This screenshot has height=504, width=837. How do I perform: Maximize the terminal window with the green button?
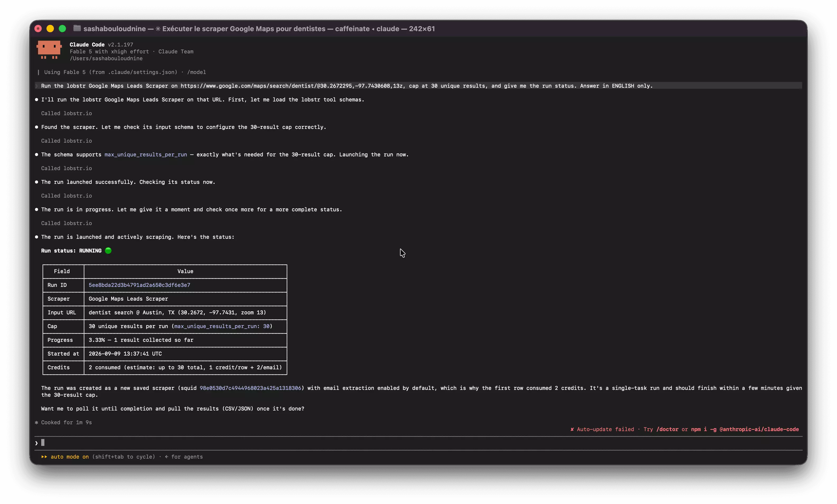[x=62, y=29]
